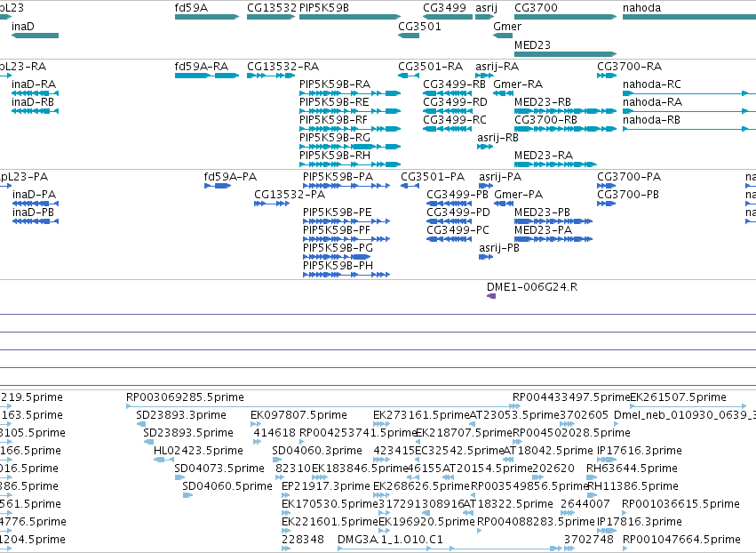Select the DME1-006G24.R feature
The height and width of the screenshot is (553, 756).
(491, 296)
